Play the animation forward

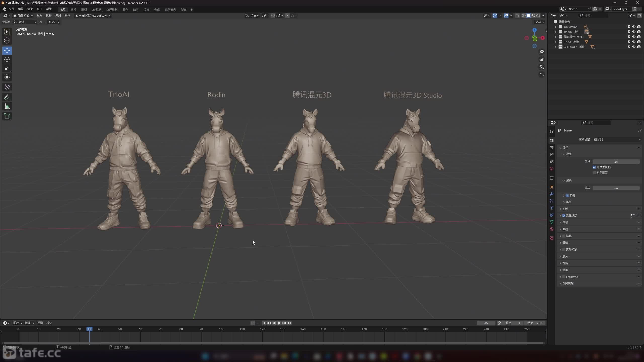tap(279, 323)
